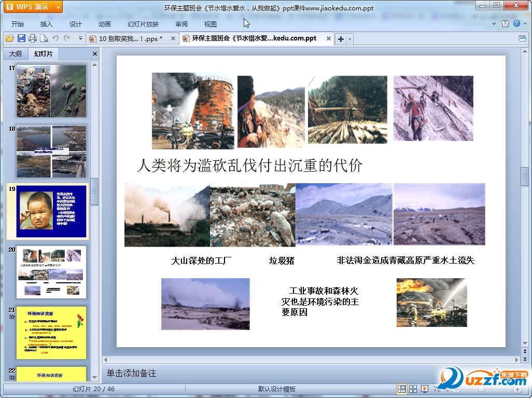Click the slide title 人类将为滥砍乱伐付出沉重的代价
This screenshot has height=398, width=532.
tap(250, 166)
